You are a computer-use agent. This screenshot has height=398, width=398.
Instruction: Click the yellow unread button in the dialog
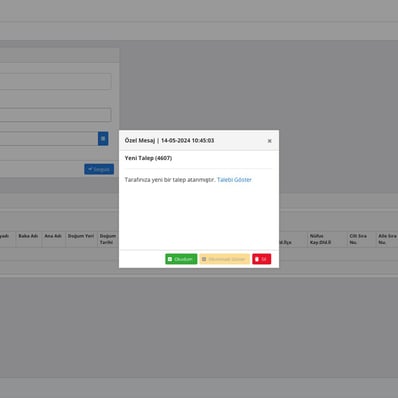225,259
